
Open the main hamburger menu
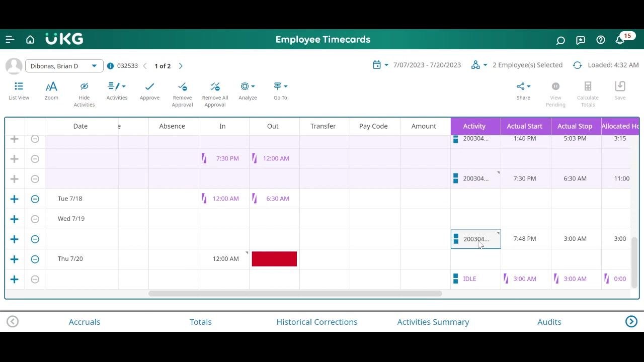tap(10, 39)
